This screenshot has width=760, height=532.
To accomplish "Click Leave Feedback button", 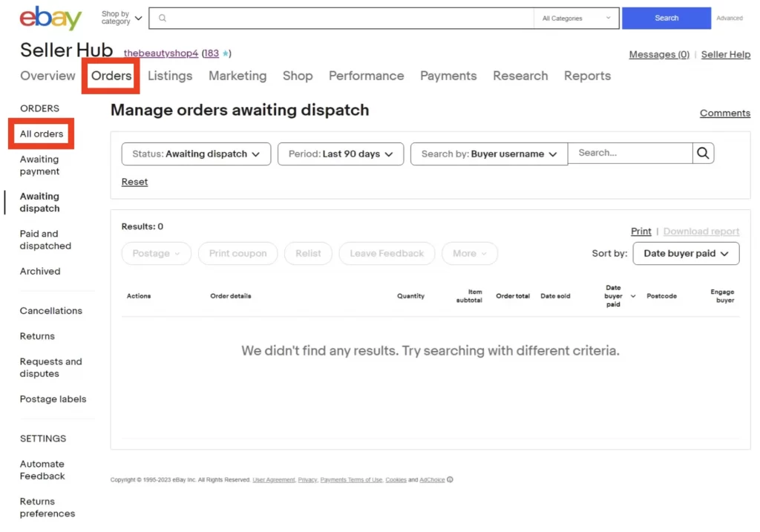I will pyautogui.click(x=387, y=254).
